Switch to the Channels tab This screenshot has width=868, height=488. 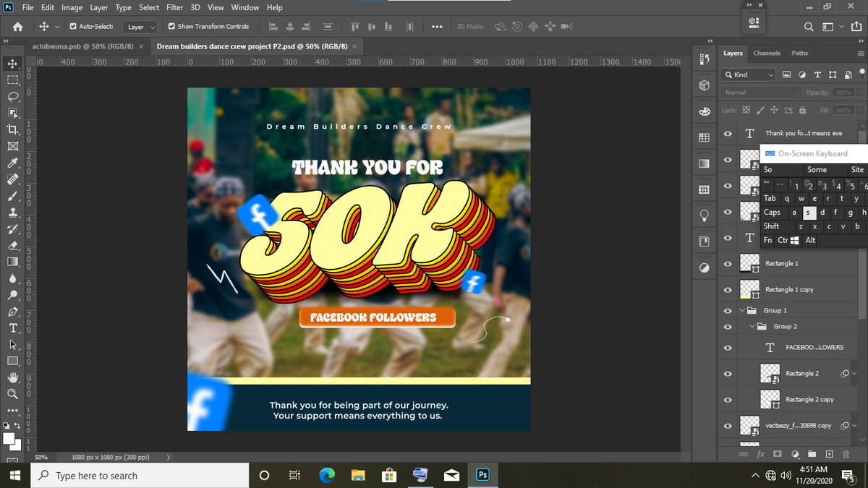pyautogui.click(x=767, y=53)
